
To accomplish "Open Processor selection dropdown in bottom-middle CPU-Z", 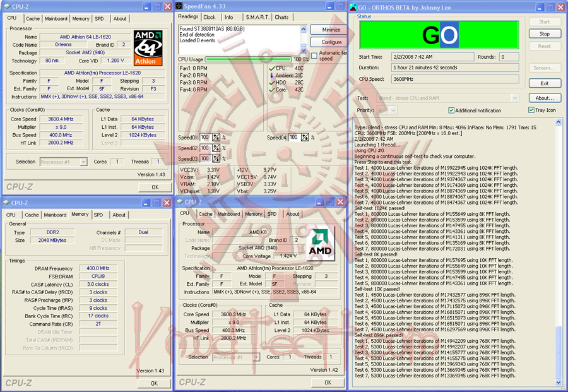I will (256, 357).
